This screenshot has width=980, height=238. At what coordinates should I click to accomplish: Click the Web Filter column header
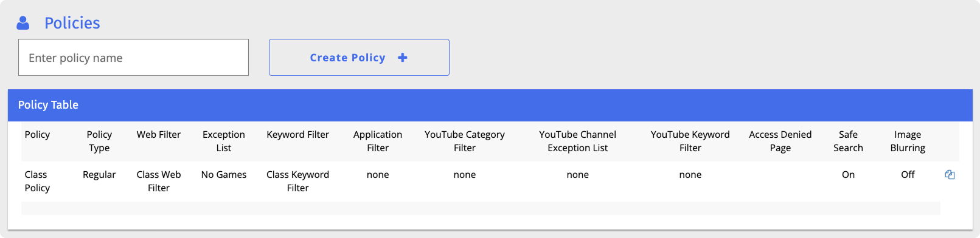(159, 135)
